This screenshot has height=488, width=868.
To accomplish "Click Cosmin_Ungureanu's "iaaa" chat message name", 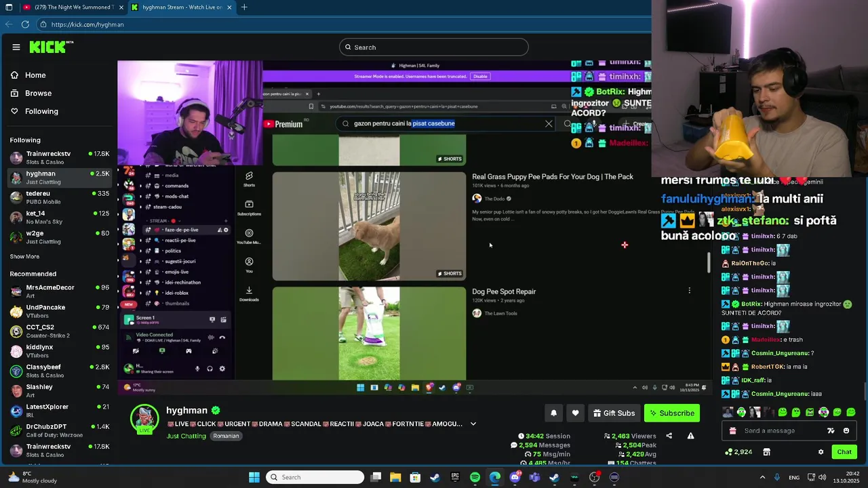I will (779, 394).
